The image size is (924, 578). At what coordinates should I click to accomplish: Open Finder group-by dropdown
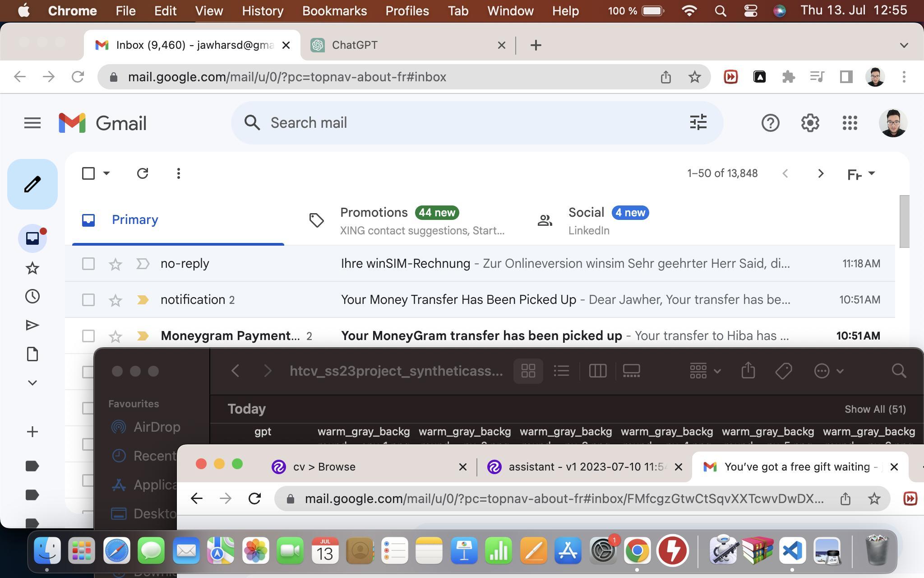coord(705,371)
